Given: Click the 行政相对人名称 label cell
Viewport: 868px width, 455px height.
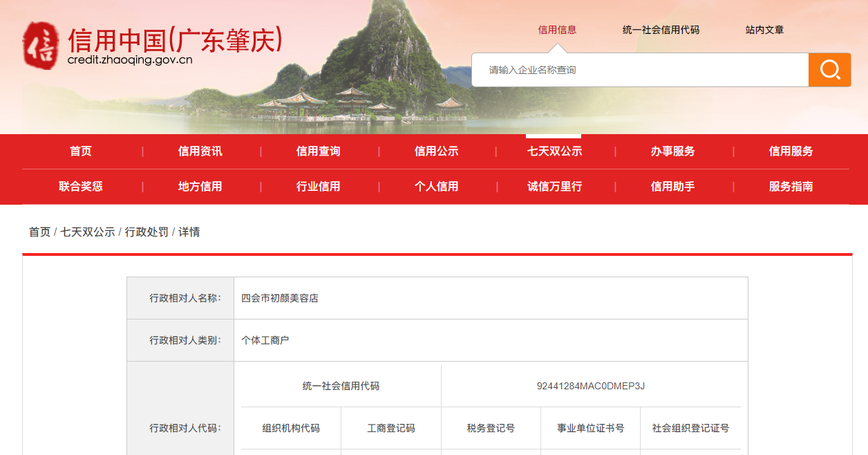Looking at the screenshot, I should pos(180,299).
